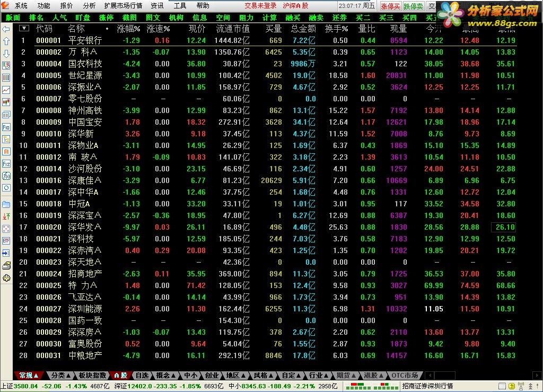
Task: Expand the 行业▲ bottom tab menu
Action: point(318,376)
